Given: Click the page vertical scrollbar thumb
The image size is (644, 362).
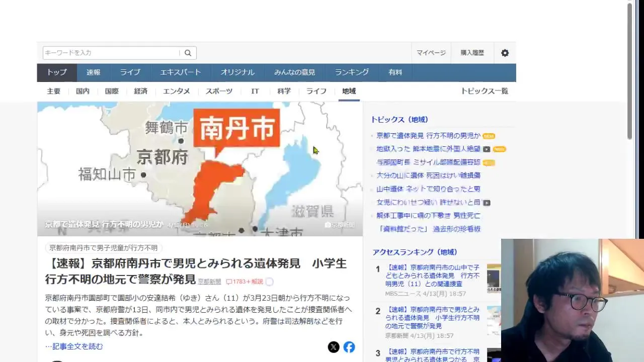Looking at the screenshot, I should [629, 71].
